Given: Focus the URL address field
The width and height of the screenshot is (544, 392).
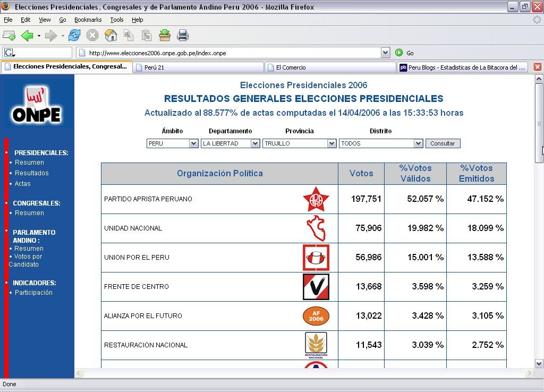Looking at the screenshot, I should coord(234,53).
